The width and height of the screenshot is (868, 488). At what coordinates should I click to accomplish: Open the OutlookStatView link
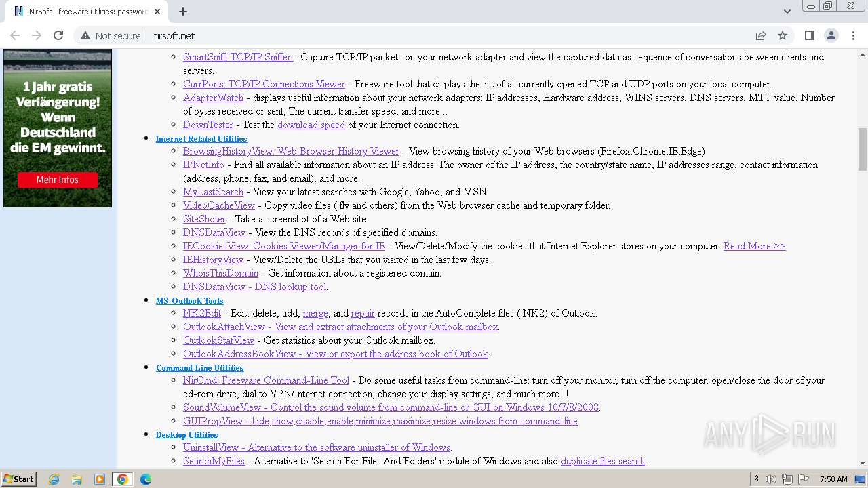tap(218, 340)
